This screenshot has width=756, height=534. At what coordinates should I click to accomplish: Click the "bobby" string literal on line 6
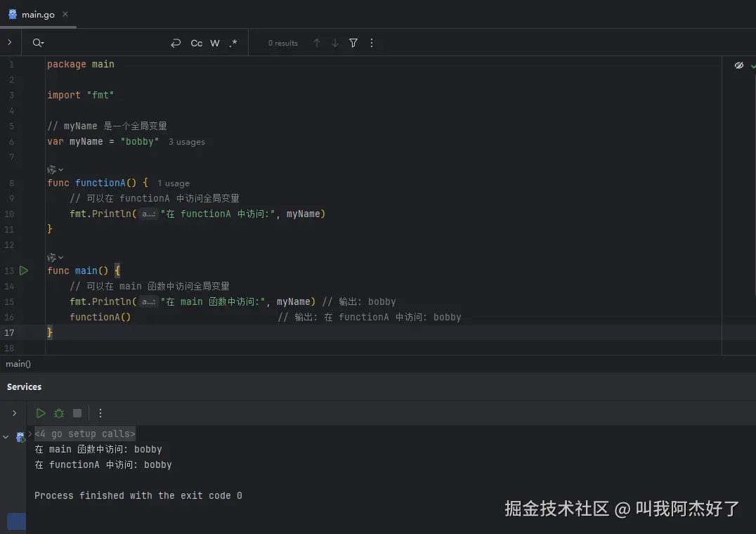tap(140, 141)
